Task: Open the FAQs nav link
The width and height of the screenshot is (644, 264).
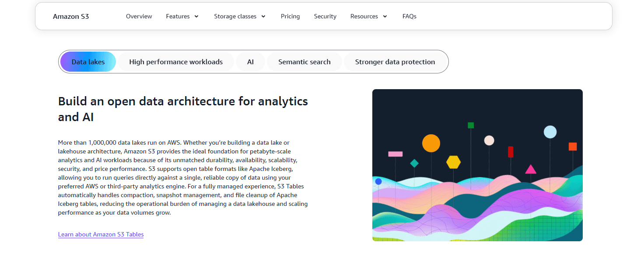Action: (x=409, y=16)
